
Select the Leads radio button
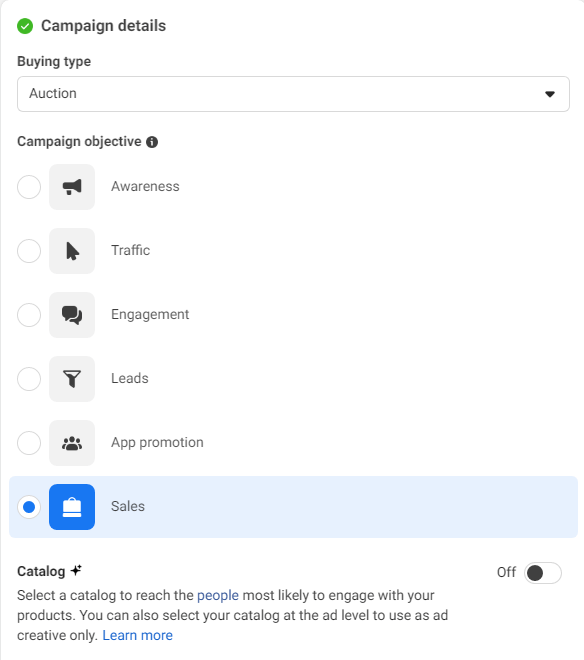tap(29, 379)
